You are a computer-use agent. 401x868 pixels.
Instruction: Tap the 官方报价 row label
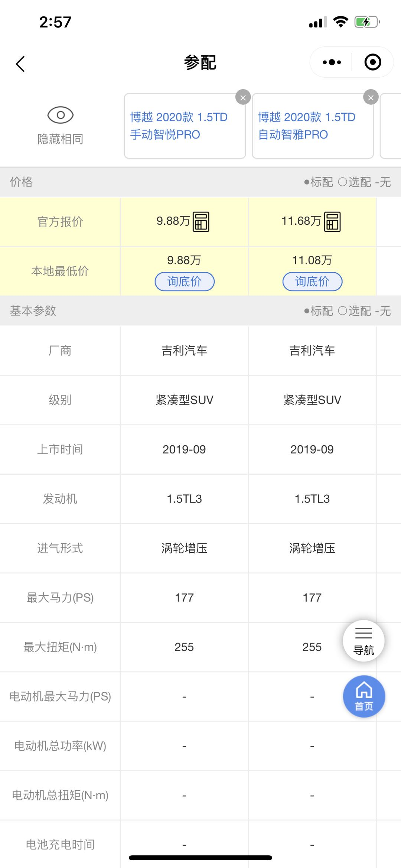[x=60, y=222]
